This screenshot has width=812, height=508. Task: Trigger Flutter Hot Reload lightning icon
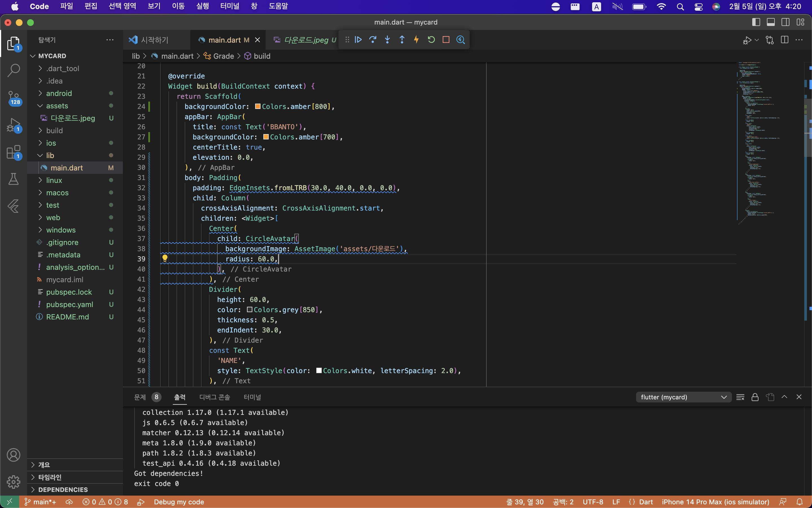pos(416,40)
